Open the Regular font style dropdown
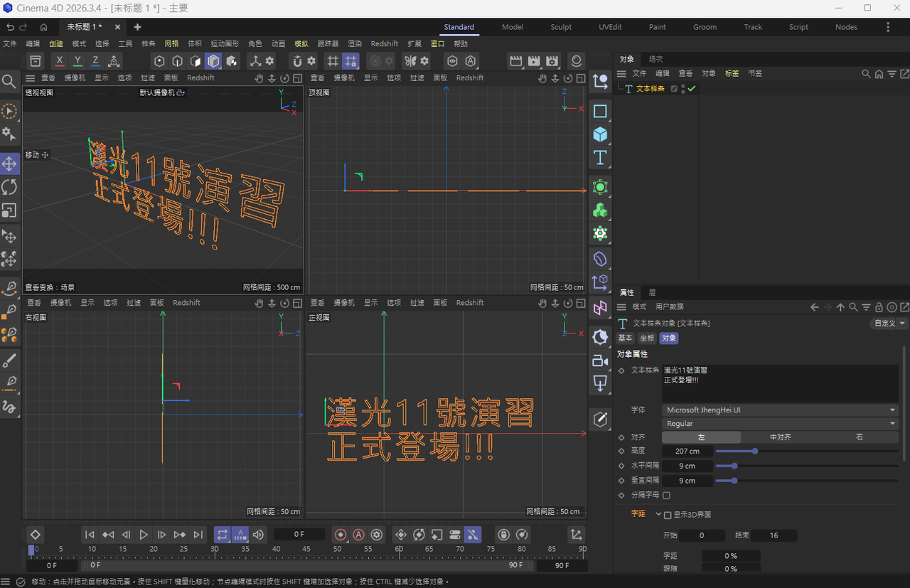This screenshot has height=588, width=910. point(780,423)
